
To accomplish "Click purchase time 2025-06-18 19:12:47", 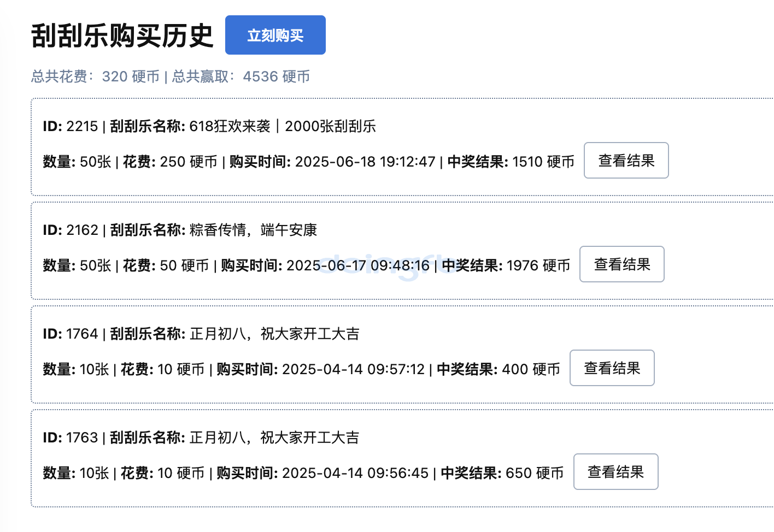I will pos(365,162).
